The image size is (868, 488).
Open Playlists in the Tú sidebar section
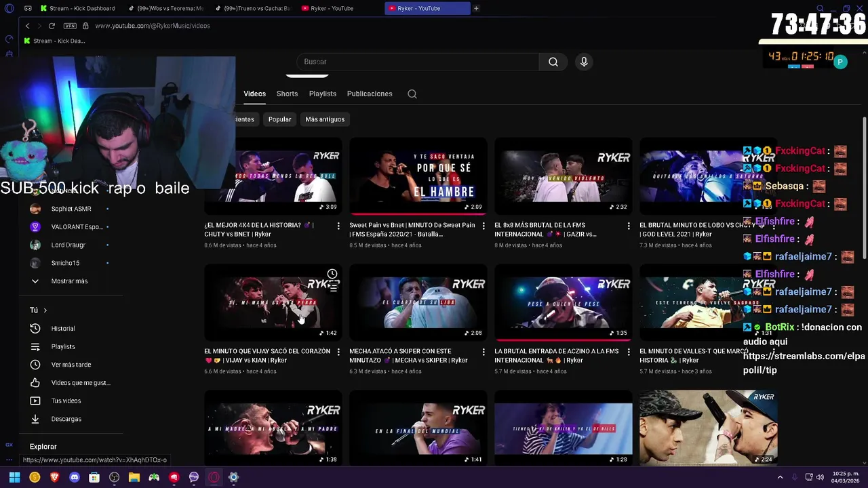[x=62, y=347]
